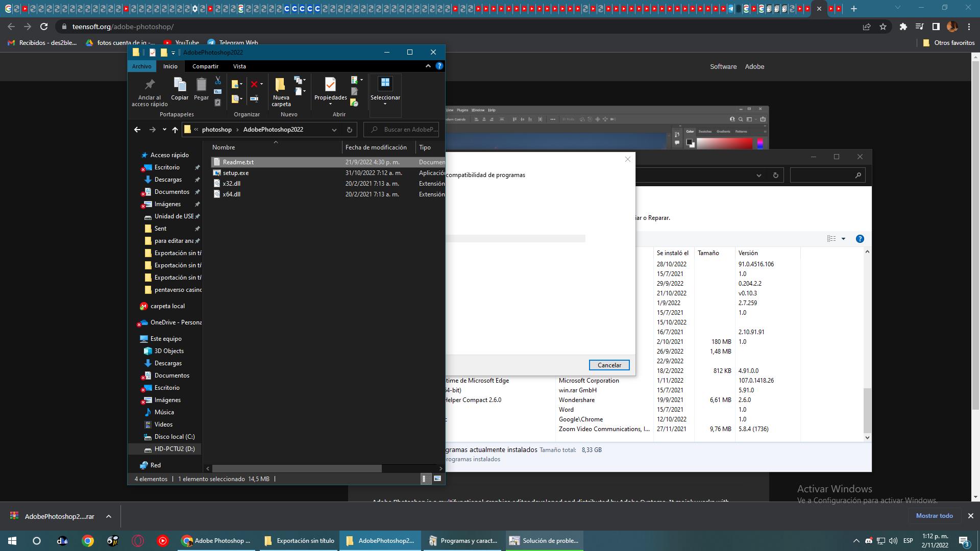Click the Copiar icon in ribbon
The image size is (980, 551).
pos(180,85)
